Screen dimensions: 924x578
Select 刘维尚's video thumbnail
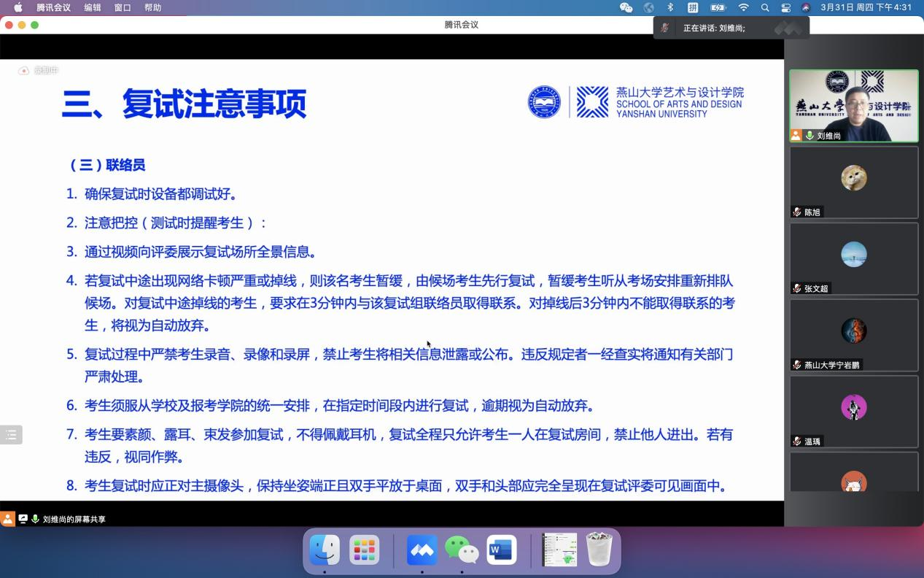[x=853, y=105]
